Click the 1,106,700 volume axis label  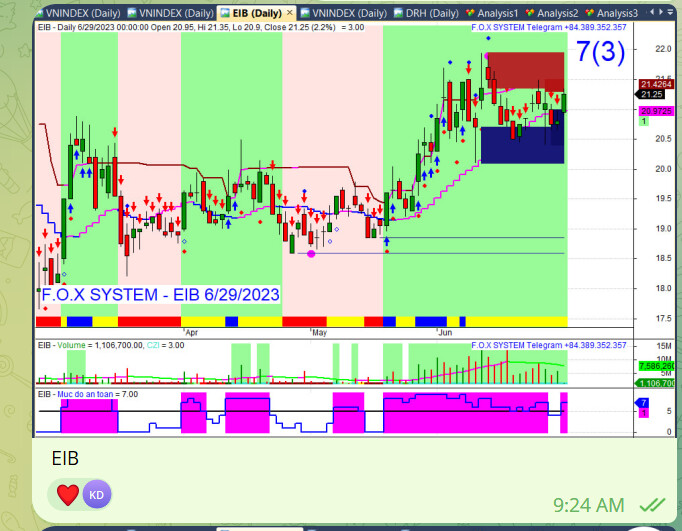click(655, 383)
